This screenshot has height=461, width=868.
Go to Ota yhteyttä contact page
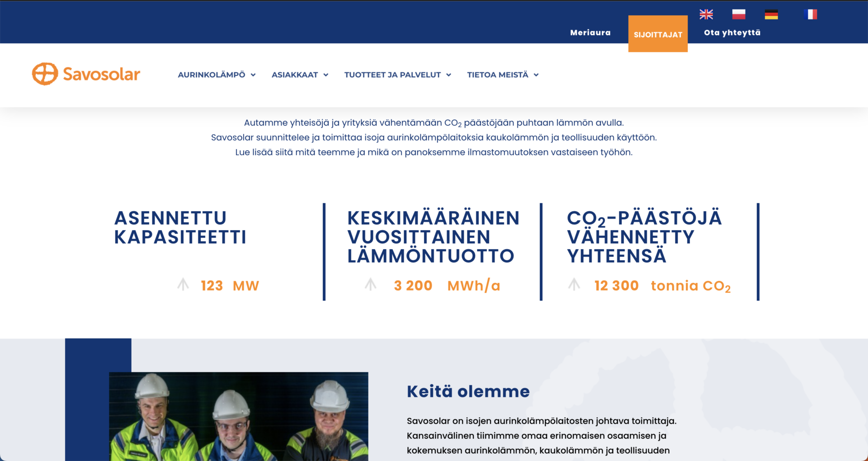pos(732,33)
